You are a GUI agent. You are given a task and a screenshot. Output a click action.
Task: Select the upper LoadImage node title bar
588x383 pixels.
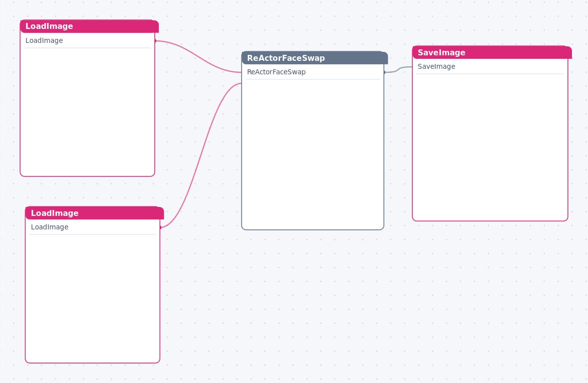[x=89, y=26]
